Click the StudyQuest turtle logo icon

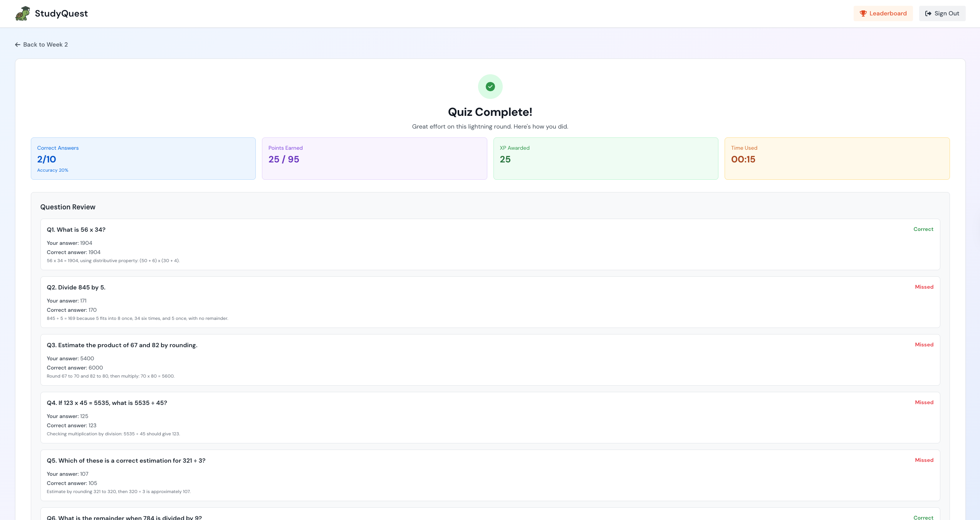pos(23,13)
